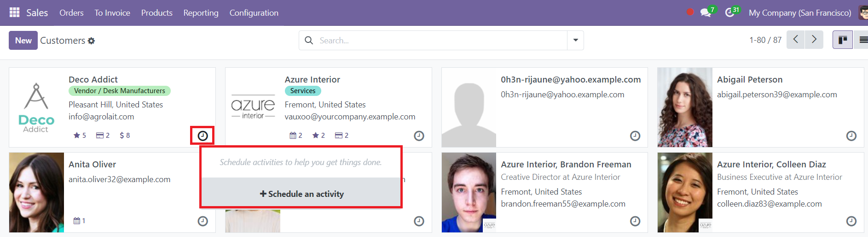Click Creative Director at Azure Interior text

[561, 177]
